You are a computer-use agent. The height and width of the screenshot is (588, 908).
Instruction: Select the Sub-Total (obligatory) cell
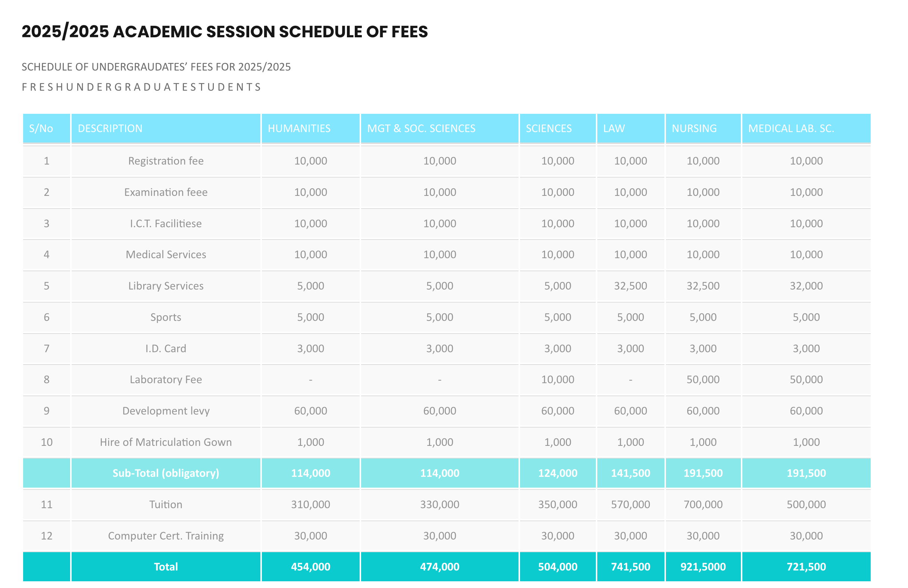166,473
